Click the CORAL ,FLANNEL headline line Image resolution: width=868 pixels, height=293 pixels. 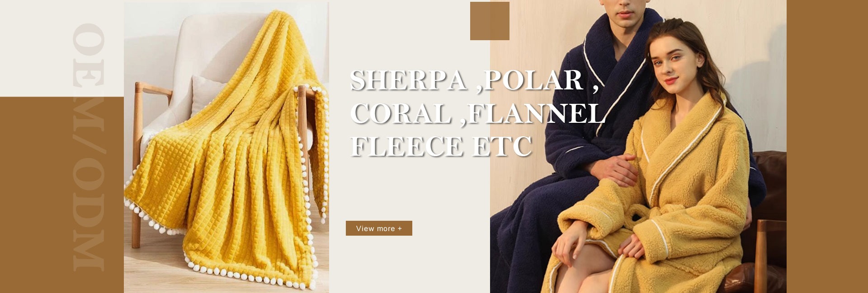click(x=477, y=113)
